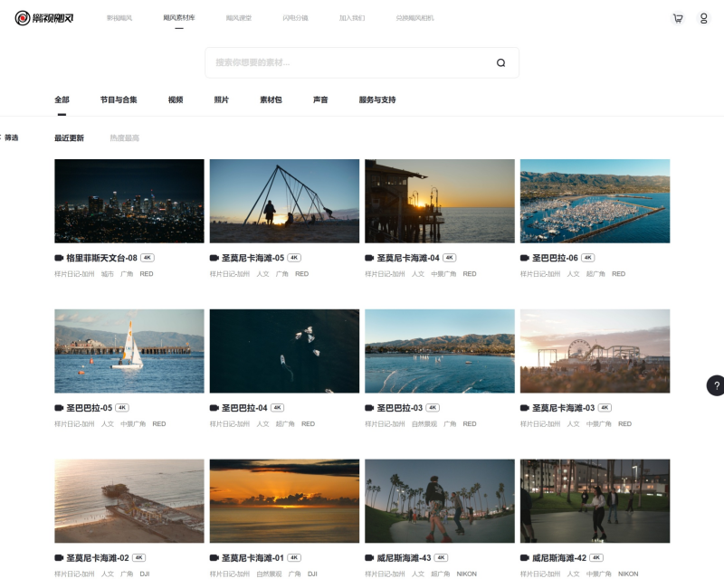This screenshot has height=588, width=724.
Task: Go to 加入我们 in the top navigation
Action: click(352, 18)
